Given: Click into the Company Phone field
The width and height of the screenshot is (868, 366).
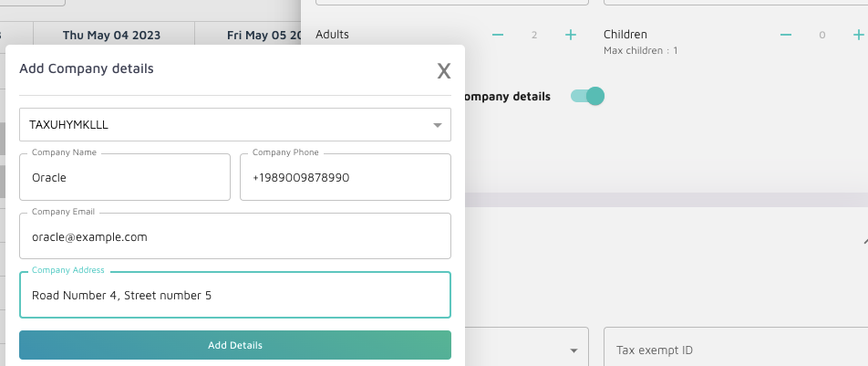Looking at the screenshot, I should click(345, 177).
